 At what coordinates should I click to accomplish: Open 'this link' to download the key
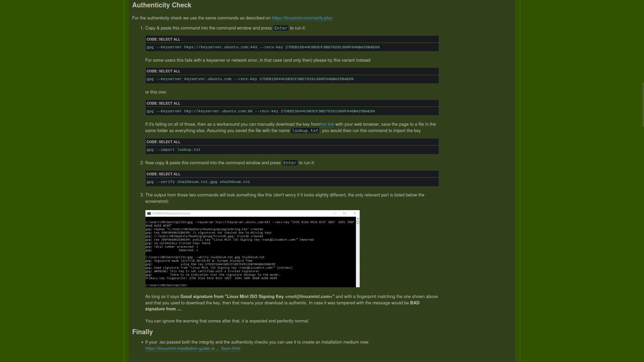click(327, 124)
